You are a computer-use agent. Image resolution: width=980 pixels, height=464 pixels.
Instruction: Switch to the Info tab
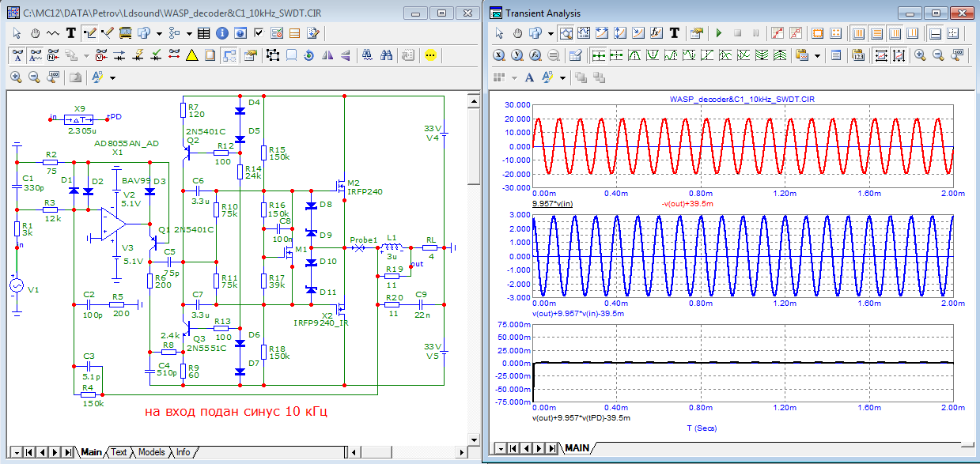tap(182, 452)
